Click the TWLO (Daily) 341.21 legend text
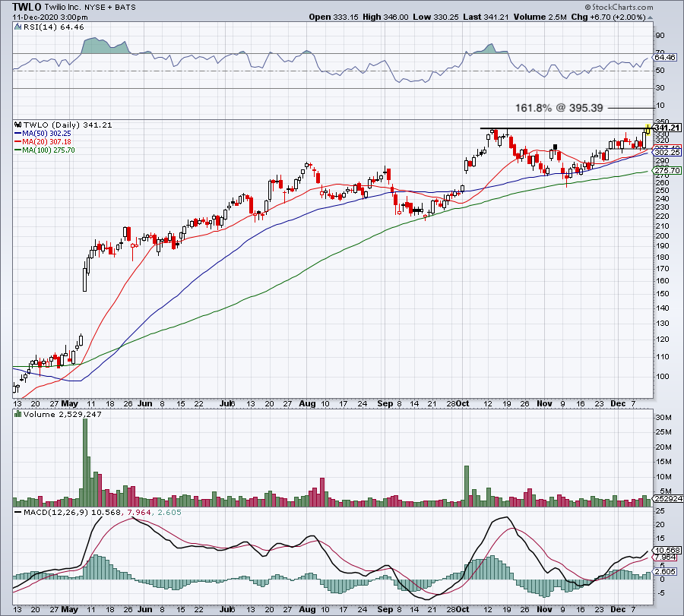 [68, 125]
